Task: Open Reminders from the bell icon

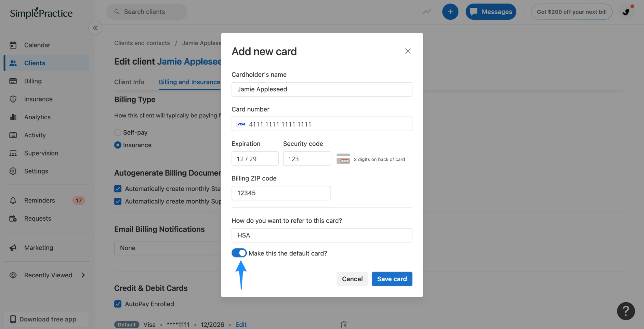Action: click(13, 201)
